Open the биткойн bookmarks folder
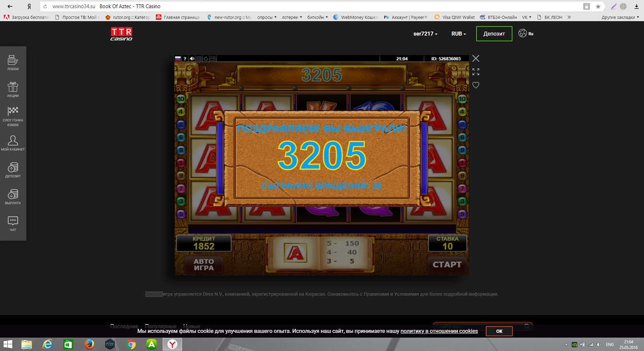This screenshot has height=351, width=644. click(317, 17)
